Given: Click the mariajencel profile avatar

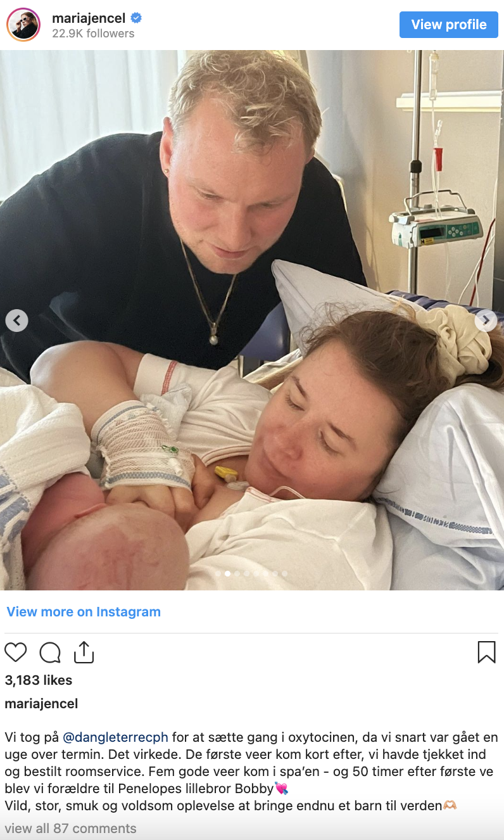Looking at the screenshot, I should (x=23, y=25).
